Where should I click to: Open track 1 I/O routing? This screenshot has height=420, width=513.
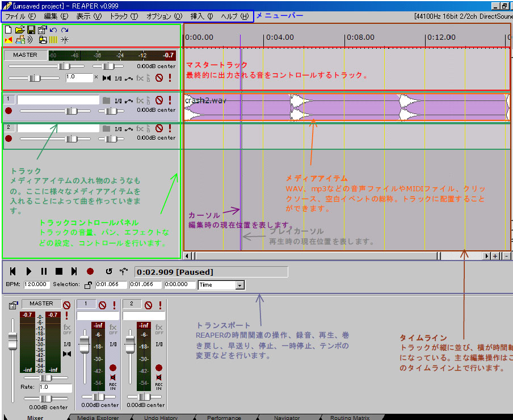pyautogui.click(x=118, y=101)
